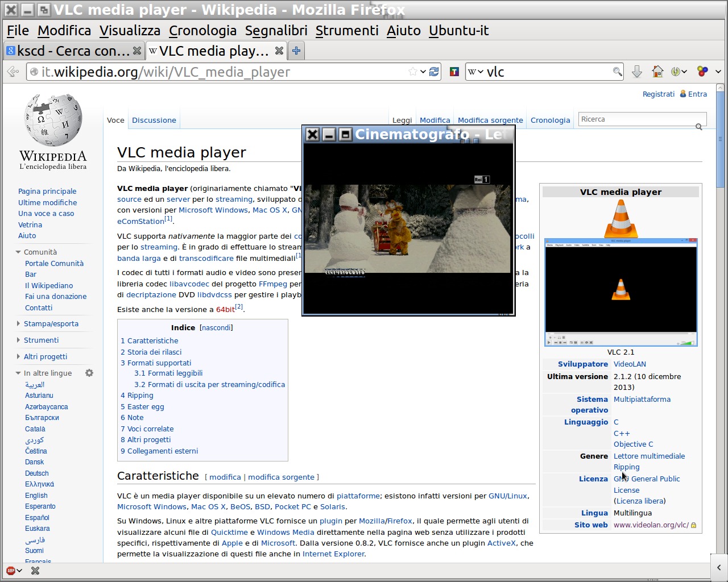Open the VideoLAN developer link
Screen dimensions: 728x582
[630, 364]
